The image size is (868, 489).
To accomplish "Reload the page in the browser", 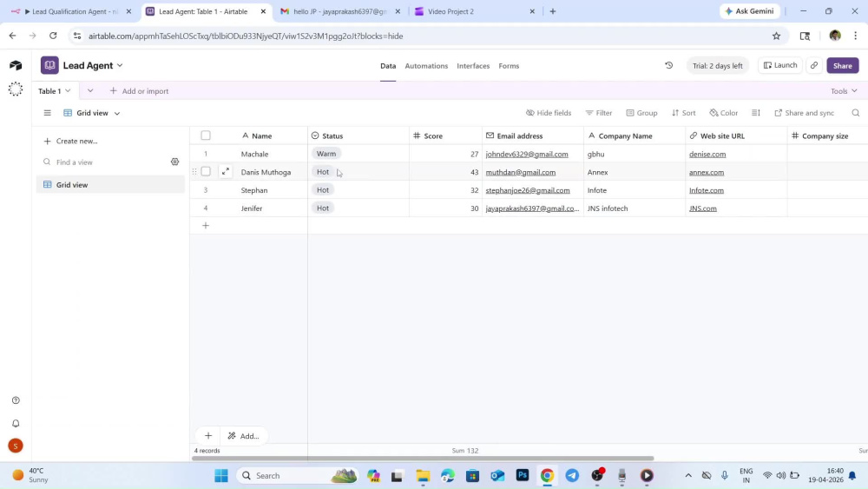I will pyautogui.click(x=53, y=36).
